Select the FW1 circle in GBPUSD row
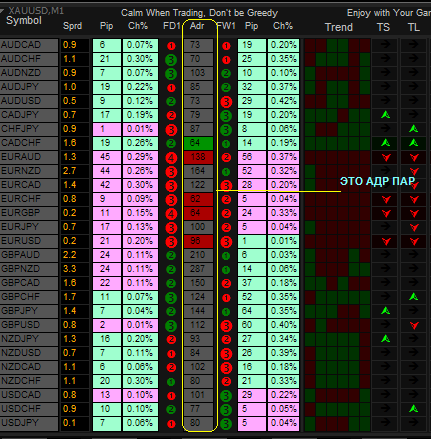 226,326
